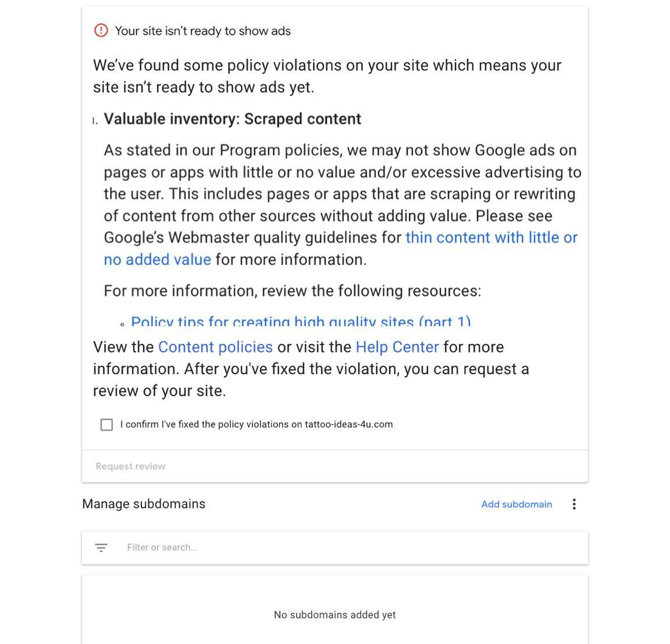The height and width of the screenshot is (644, 670).
Task: Open 'thin content with little or' link
Action: point(491,237)
